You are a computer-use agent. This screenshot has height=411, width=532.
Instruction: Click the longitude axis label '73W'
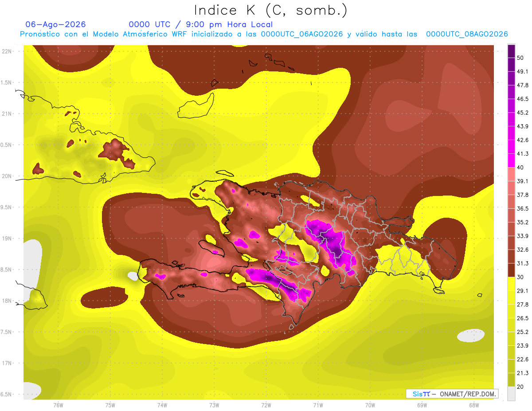(x=214, y=405)
